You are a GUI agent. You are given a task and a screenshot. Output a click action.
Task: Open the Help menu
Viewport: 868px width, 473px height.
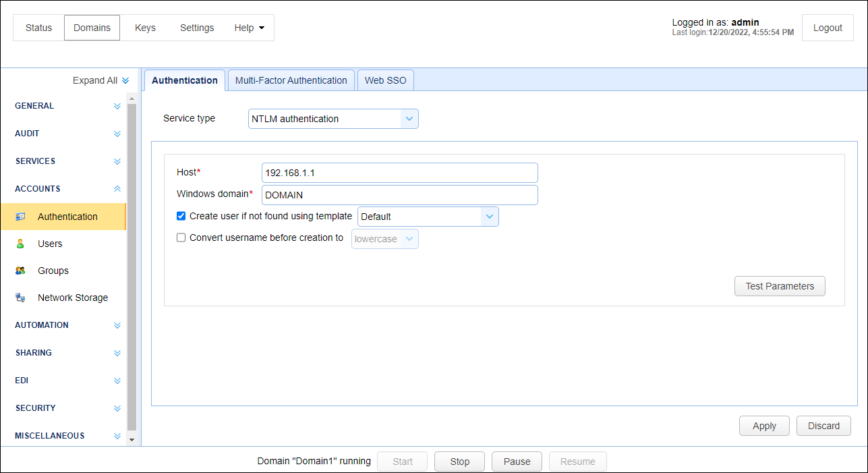pyautogui.click(x=249, y=28)
